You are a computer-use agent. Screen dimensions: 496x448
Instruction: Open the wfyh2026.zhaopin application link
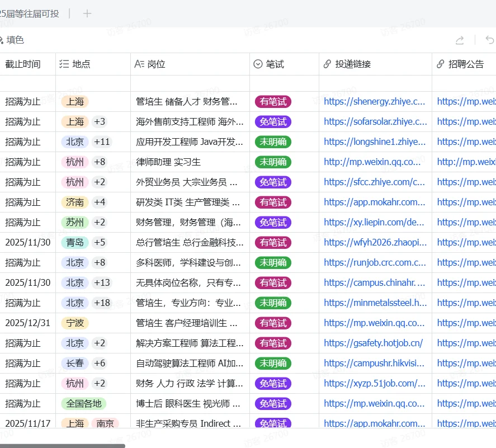375,243
